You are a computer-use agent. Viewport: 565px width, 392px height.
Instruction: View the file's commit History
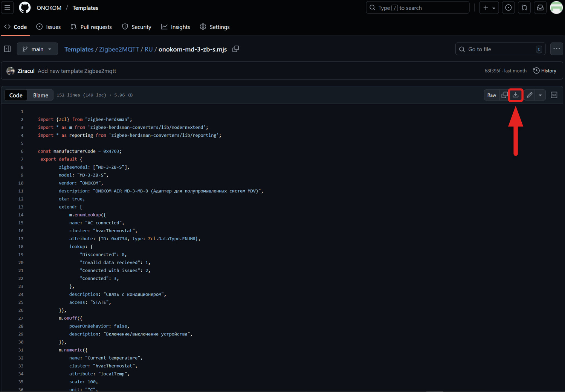(545, 70)
